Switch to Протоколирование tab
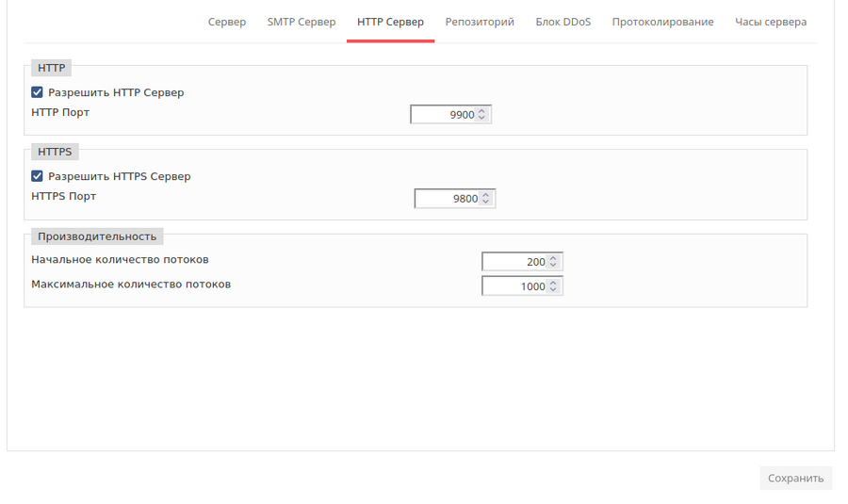This screenshot has width=848, height=504. tap(662, 22)
